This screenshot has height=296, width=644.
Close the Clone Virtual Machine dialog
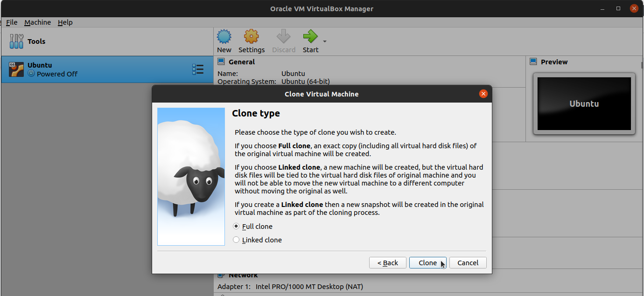[483, 94]
